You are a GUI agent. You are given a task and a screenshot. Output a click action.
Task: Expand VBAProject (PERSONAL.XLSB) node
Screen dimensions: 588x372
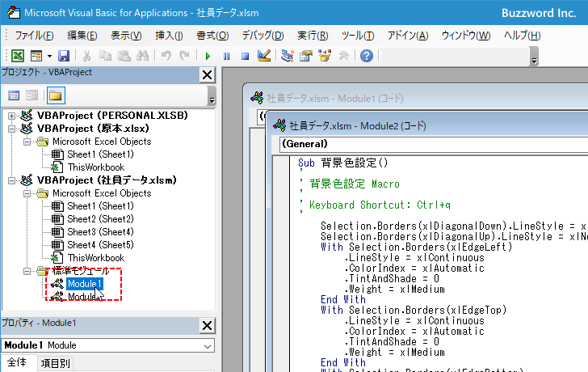point(11,116)
